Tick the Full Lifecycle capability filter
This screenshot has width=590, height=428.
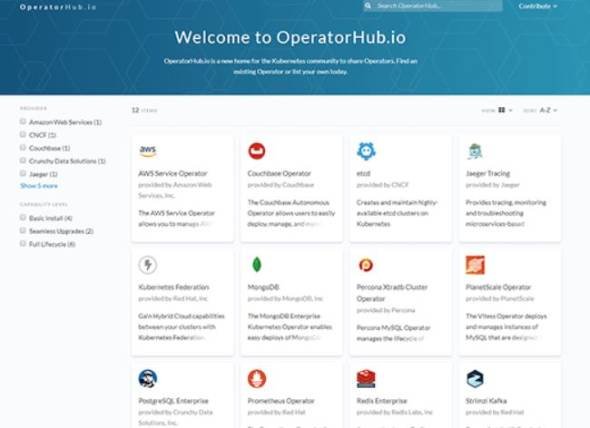tap(23, 244)
